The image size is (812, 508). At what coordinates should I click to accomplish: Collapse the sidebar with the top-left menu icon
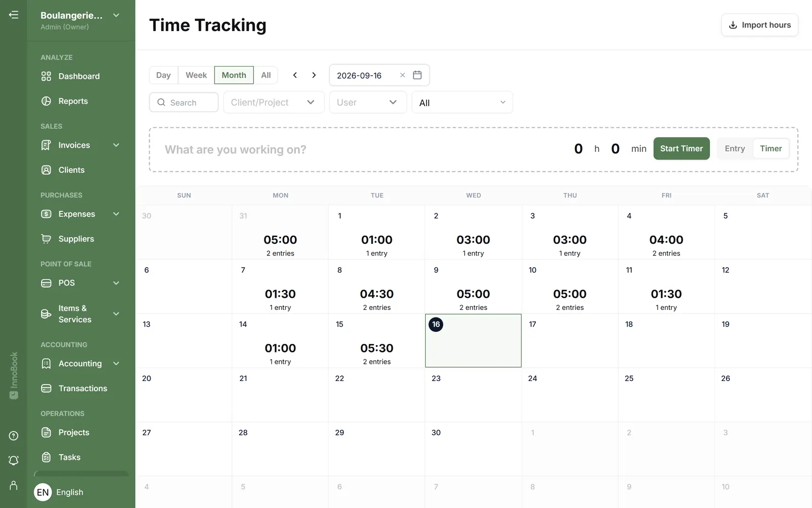tap(14, 15)
